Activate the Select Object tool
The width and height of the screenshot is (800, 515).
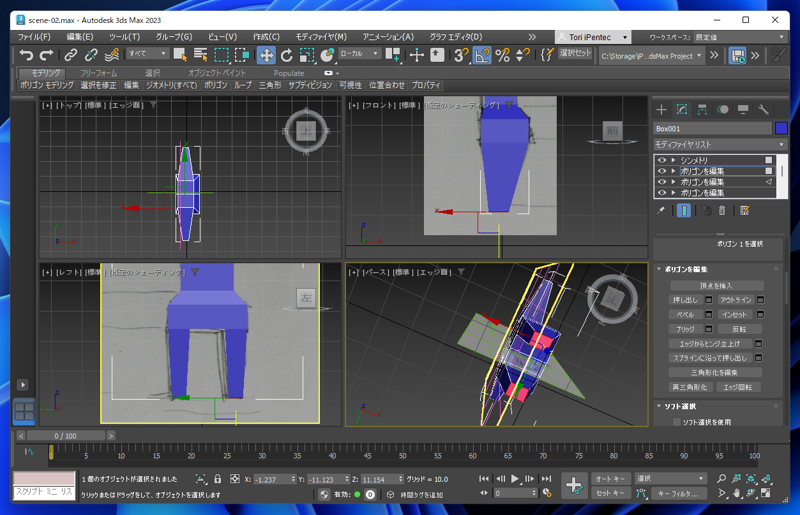[x=180, y=55]
